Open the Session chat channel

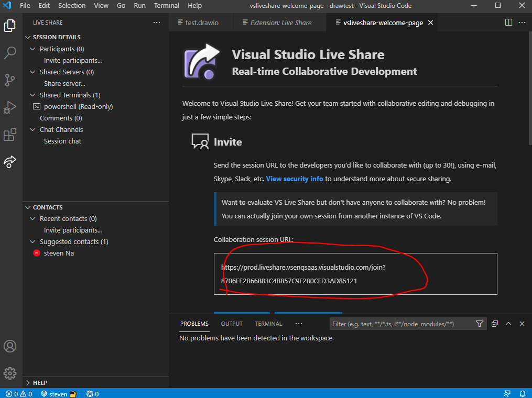coord(62,141)
